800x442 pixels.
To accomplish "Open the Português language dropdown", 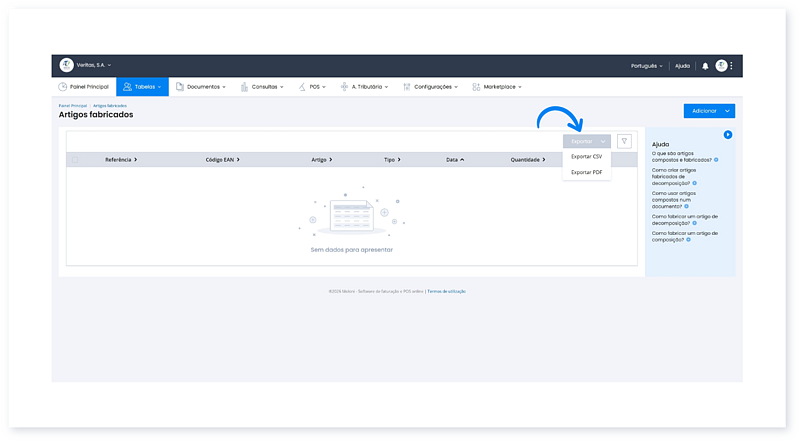I will click(646, 66).
